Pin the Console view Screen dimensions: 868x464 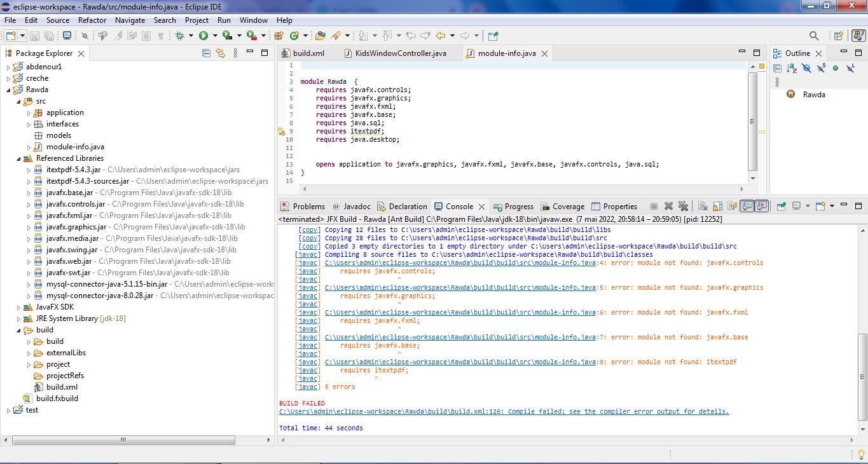[x=782, y=205]
